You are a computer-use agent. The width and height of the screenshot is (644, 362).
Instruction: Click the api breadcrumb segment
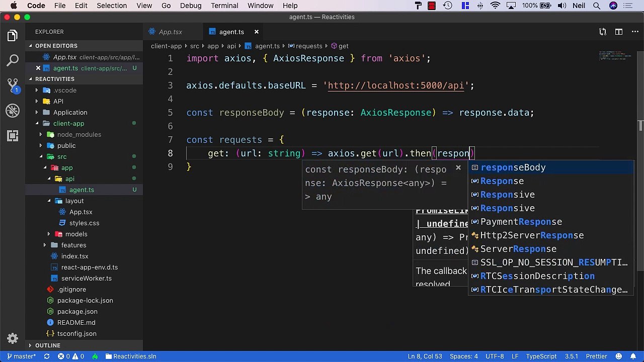[x=231, y=46]
